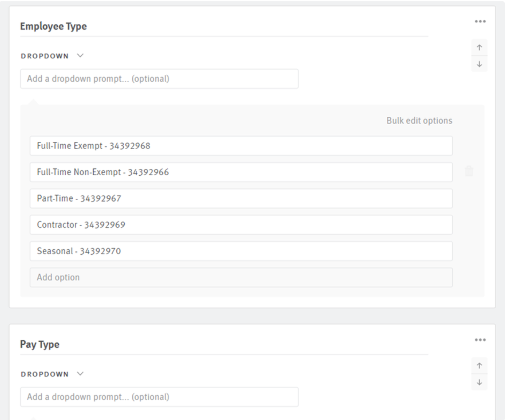Move Pay Type field up
Viewport: 505px width, 420px height.
(479, 366)
